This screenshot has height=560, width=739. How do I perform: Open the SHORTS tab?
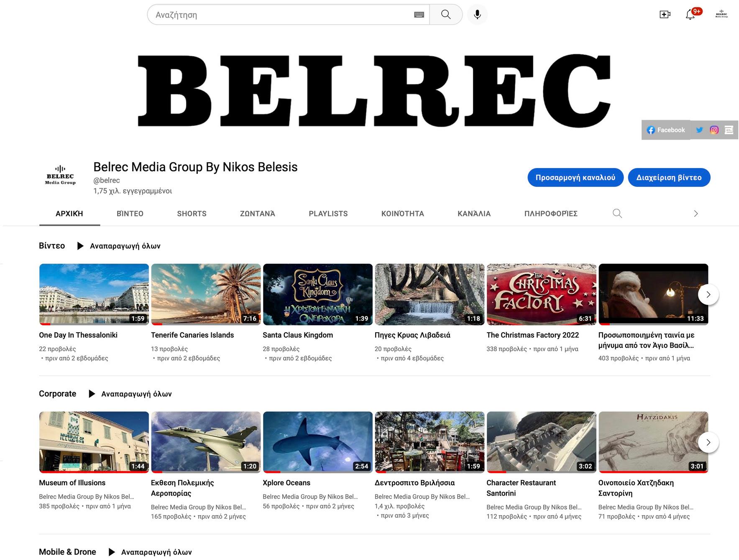click(192, 214)
